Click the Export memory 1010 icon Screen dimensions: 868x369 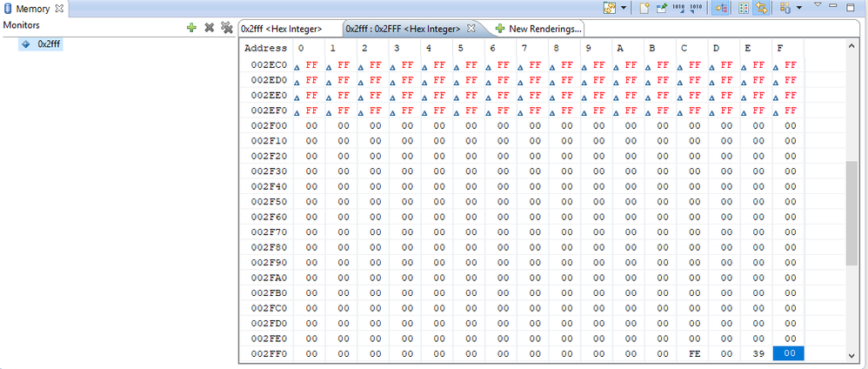696,8
